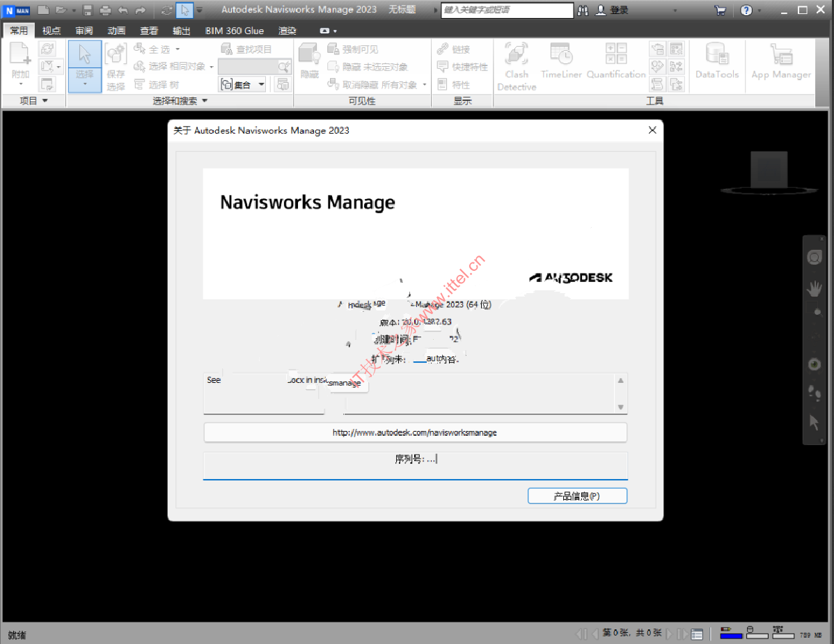Click the keyword search input box

507,10
